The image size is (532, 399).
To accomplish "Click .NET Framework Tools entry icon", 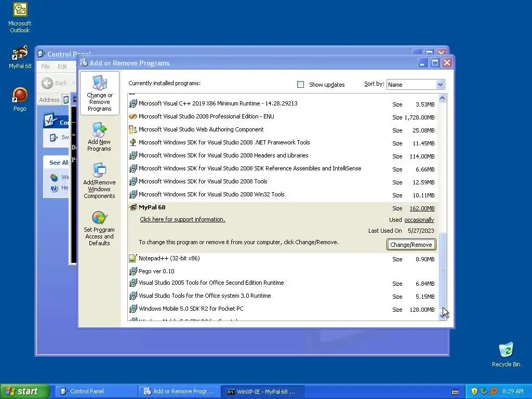I will pyautogui.click(x=133, y=142).
